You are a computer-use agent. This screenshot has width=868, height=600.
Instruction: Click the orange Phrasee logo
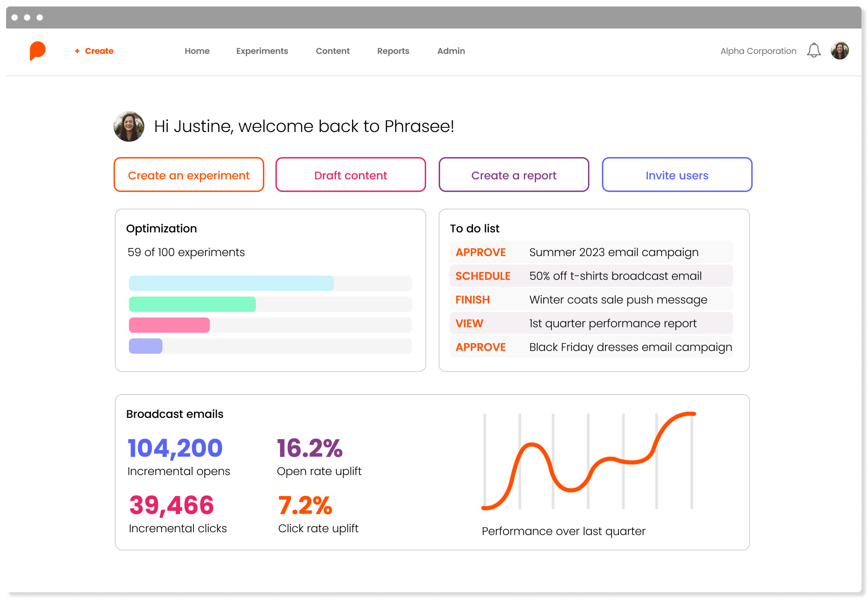click(x=38, y=51)
